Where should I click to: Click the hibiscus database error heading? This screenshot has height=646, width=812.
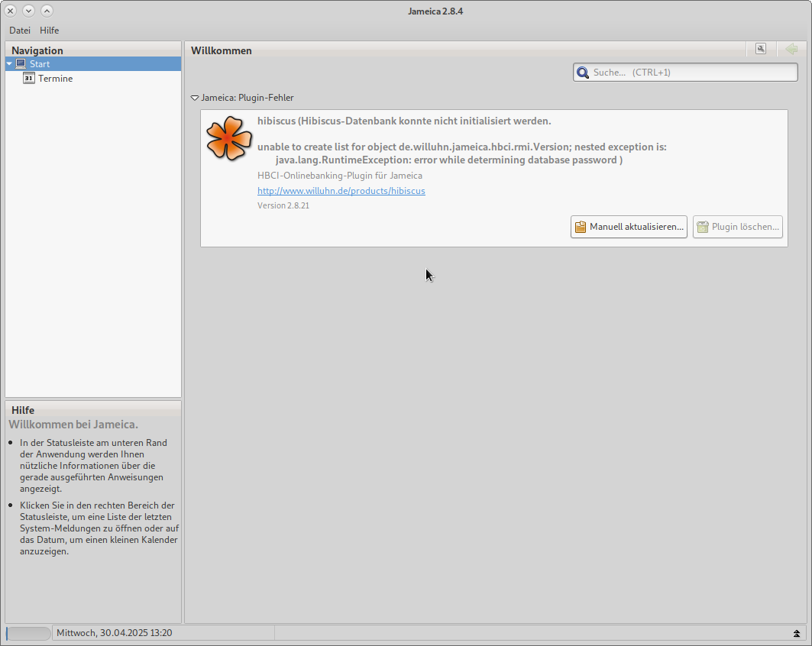404,121
